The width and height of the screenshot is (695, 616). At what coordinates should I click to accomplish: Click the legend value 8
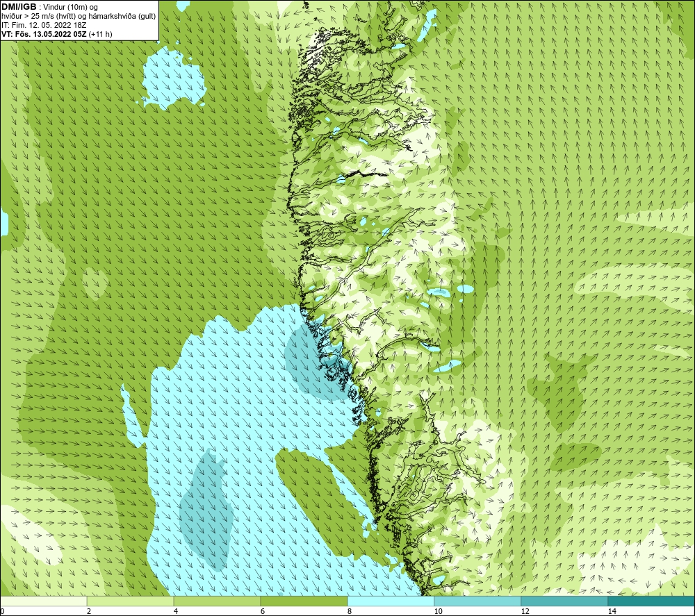tap(350, 612)
